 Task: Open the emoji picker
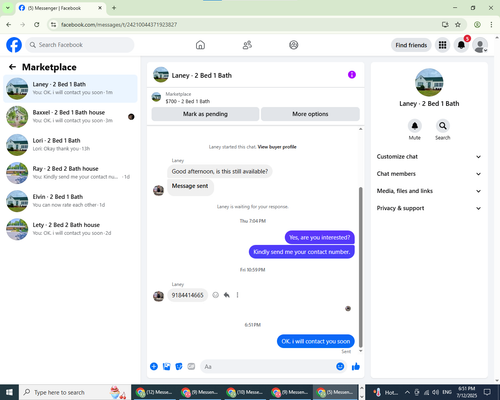tap(340, 367)
